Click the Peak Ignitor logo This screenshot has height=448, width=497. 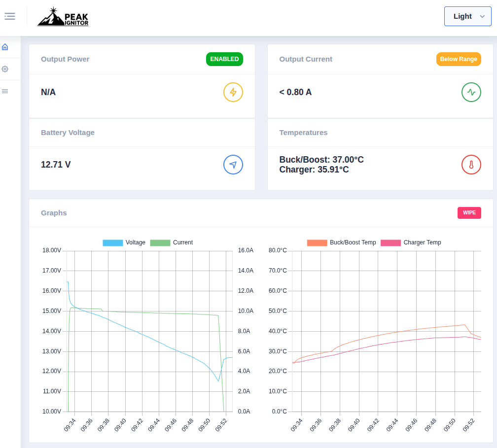(x=63, y=17)
